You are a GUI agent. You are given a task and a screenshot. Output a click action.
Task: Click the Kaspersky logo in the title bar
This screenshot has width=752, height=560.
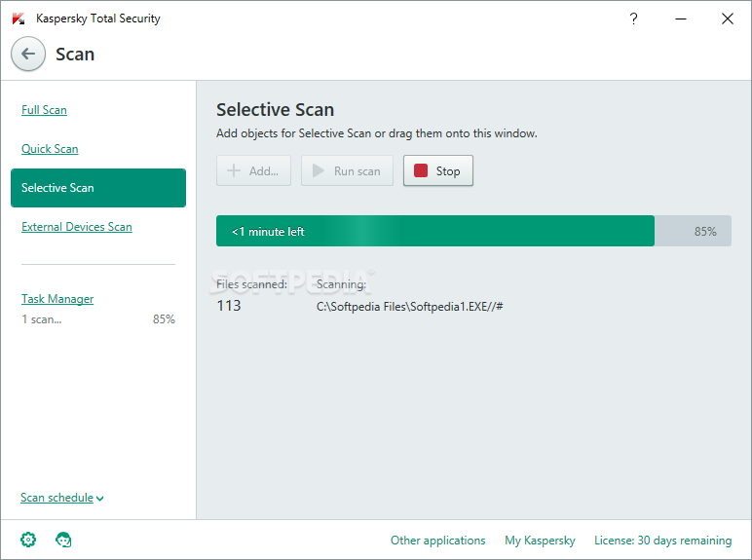tap(19, 19)
